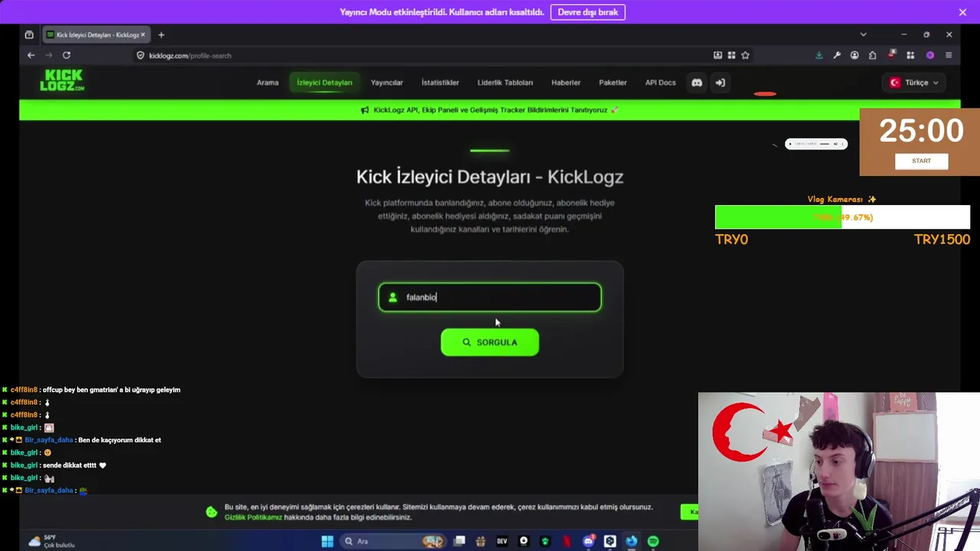This screenshot has height=551, width=980.
Task: Open the browser downloads icon
Action: pos(819,55)
